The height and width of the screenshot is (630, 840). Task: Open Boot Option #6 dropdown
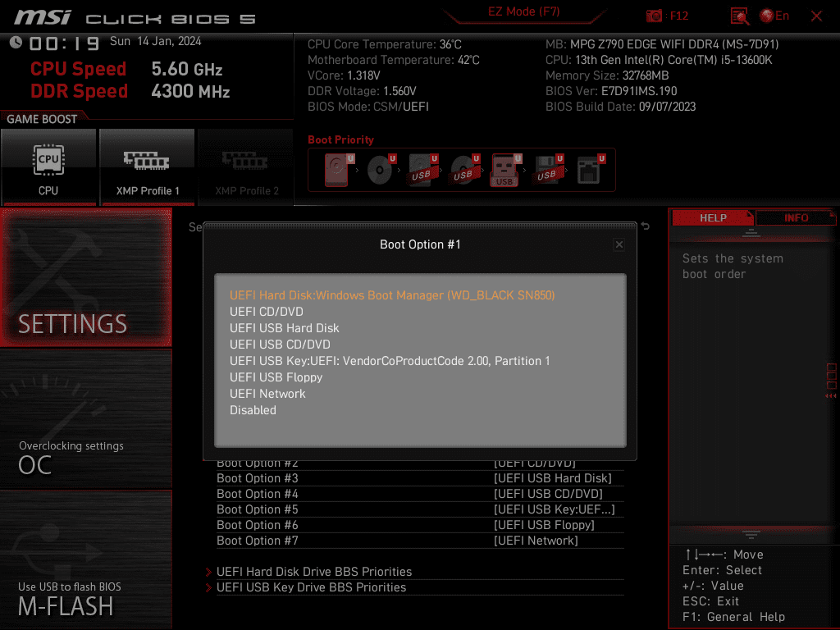coord(420,525)
